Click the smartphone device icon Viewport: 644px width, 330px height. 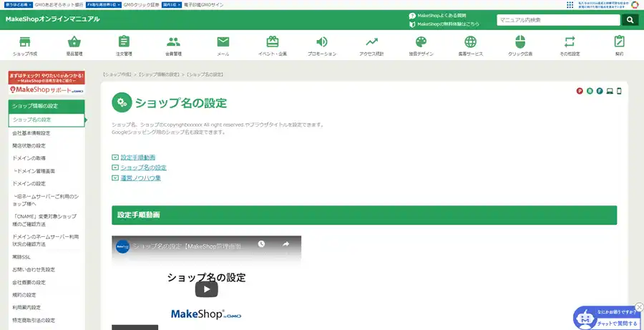coord(620,91)
